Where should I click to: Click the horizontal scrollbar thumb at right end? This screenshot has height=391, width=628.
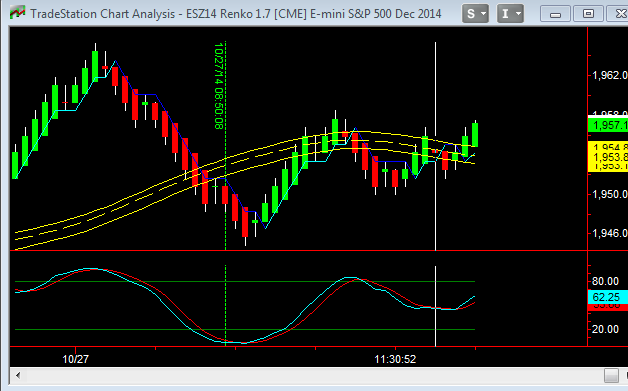[611, 376]
